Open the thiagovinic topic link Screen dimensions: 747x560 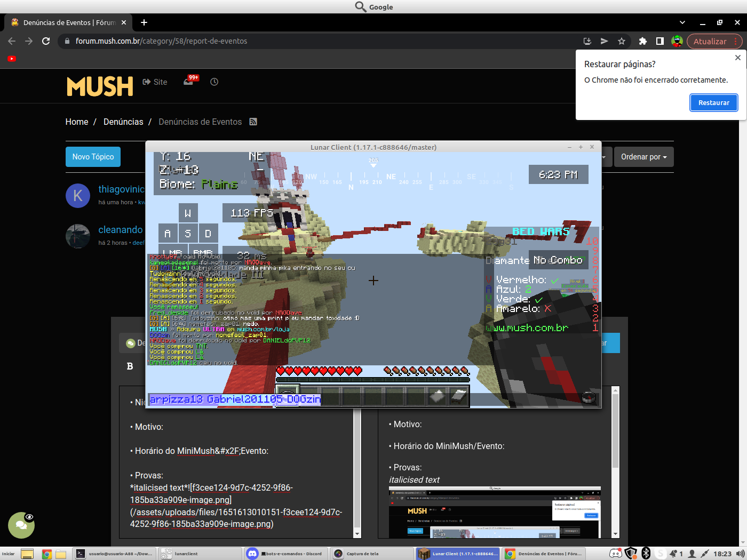coord(121,189)
